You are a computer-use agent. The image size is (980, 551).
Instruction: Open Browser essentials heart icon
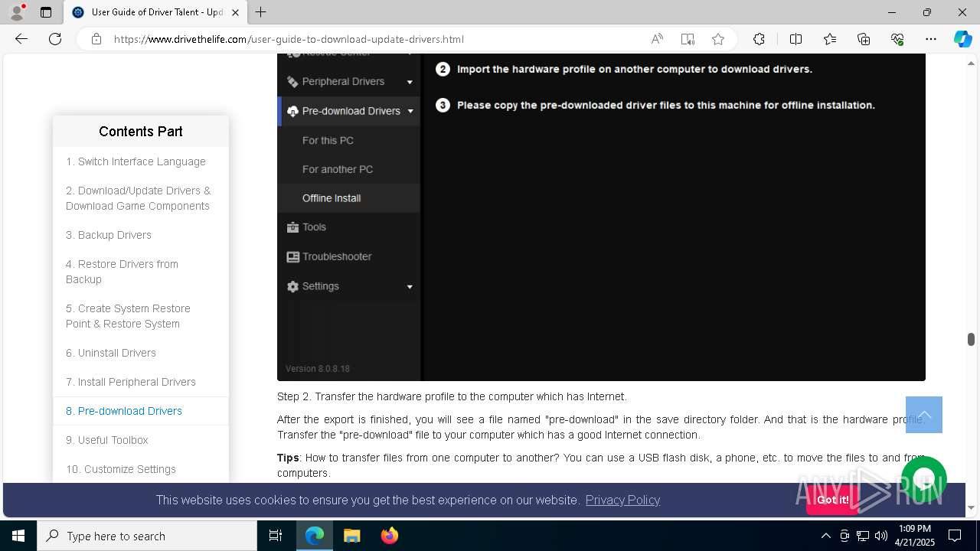click(x=897, y=39)
